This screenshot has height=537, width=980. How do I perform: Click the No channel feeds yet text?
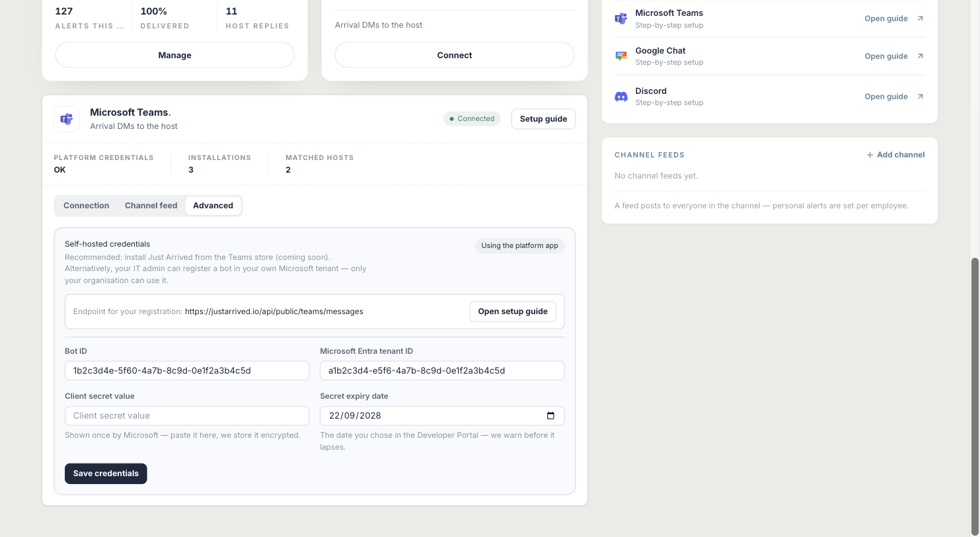tap(656, 176)
